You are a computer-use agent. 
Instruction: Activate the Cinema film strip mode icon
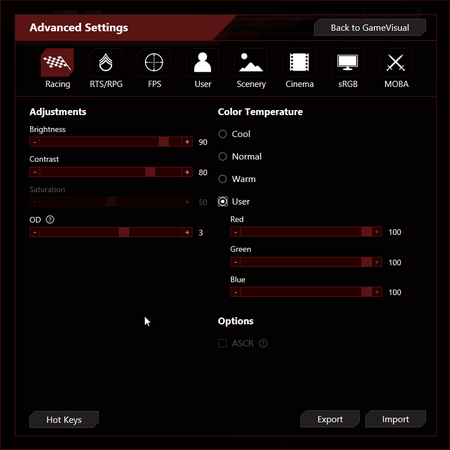299,62
